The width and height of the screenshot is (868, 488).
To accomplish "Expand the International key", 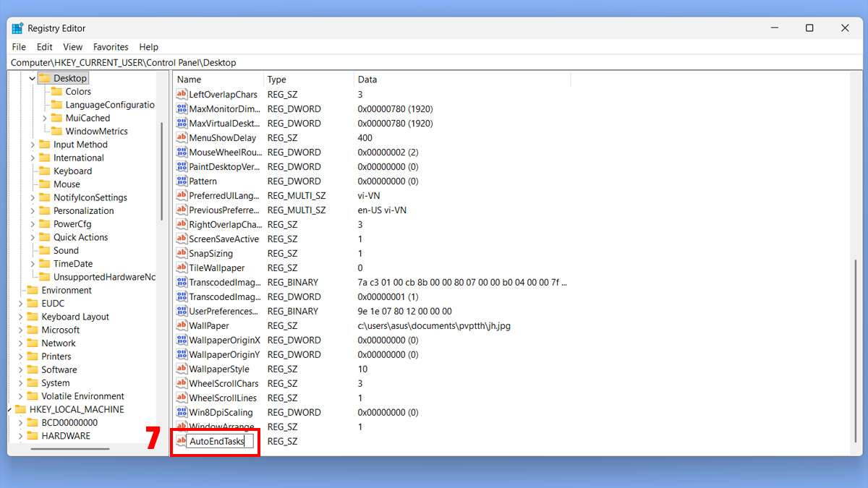I will point(33,158).
